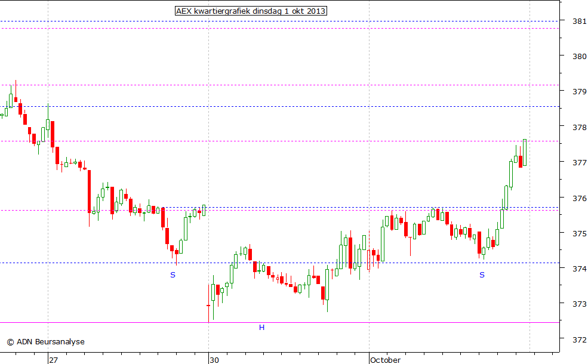Click the price label 374 on the axis

tap(580, 269)
